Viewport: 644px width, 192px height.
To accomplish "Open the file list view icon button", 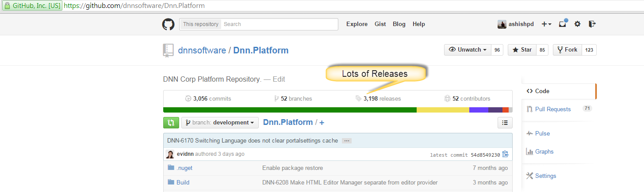I will click(x=505, y=123).
